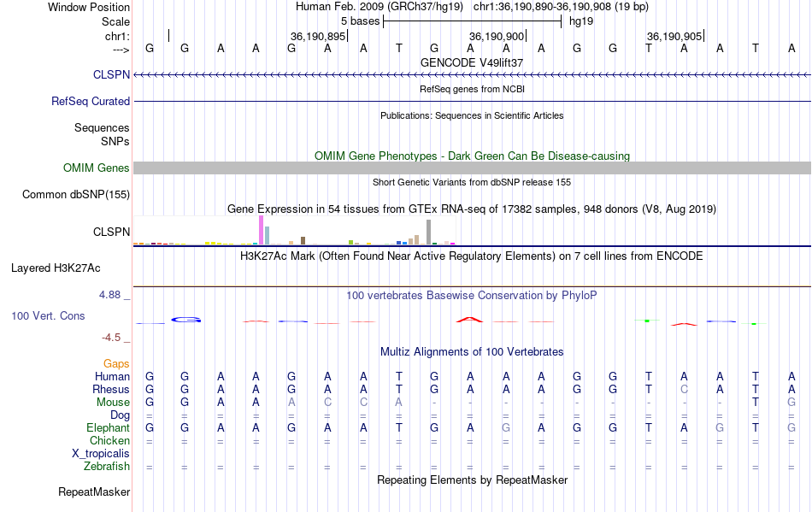
Task: Click the 36,190,900 position marker
Action: pyautogui.click(x=497, y=36)
